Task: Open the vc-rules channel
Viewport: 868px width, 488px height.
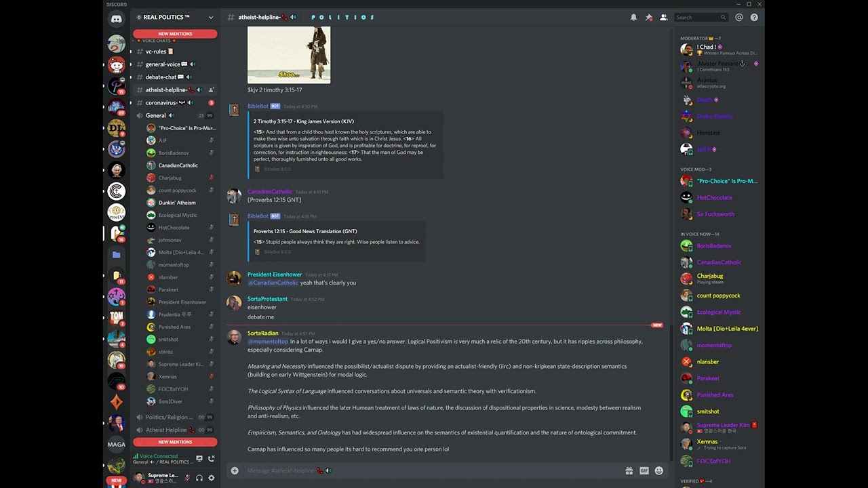Action: [175, 52]
